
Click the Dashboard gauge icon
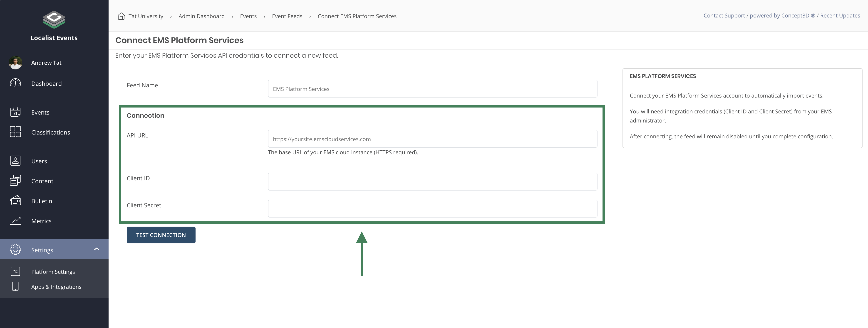click(x=15, y=83)
